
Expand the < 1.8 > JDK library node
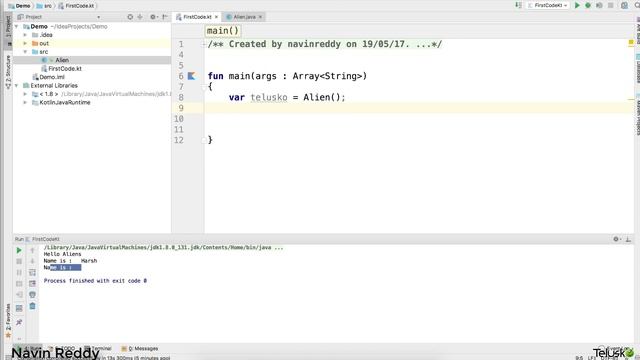point(25,94)
